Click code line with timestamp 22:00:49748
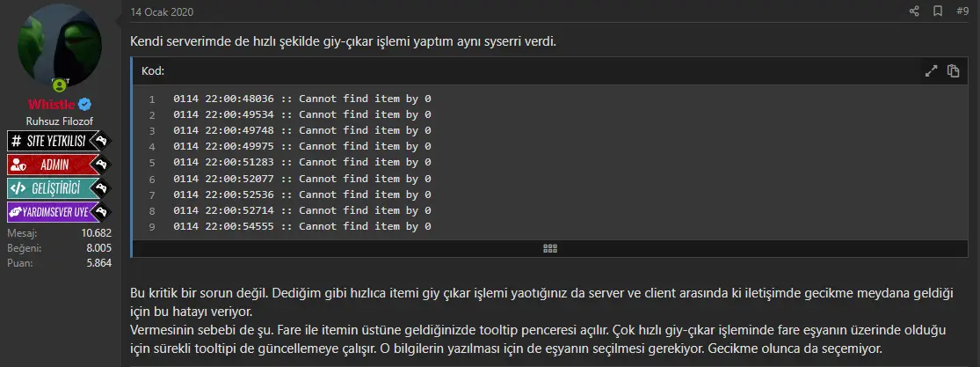The width and height of the screenshot is (980, 367). pyautogui.click(x=302, y=130)
